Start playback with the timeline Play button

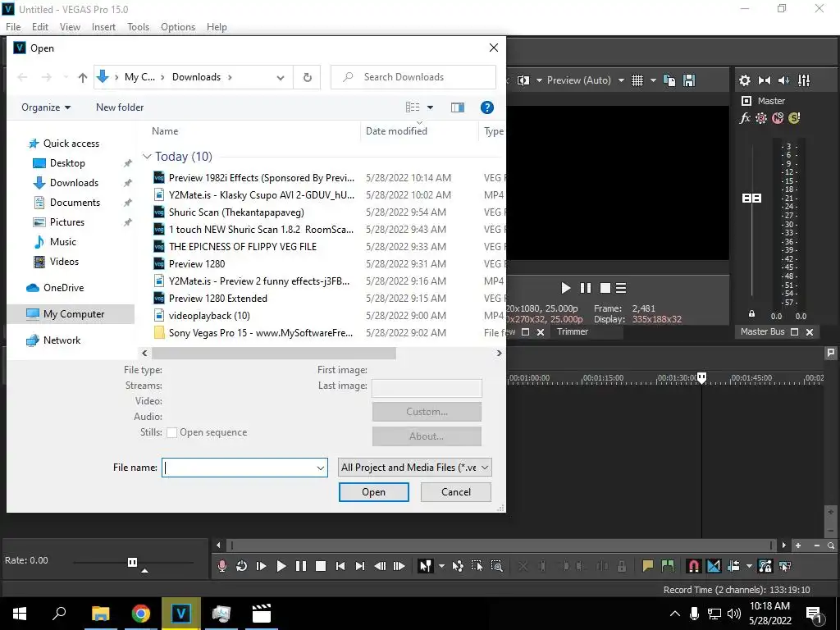pyautogui.click(x=281, y=566)
